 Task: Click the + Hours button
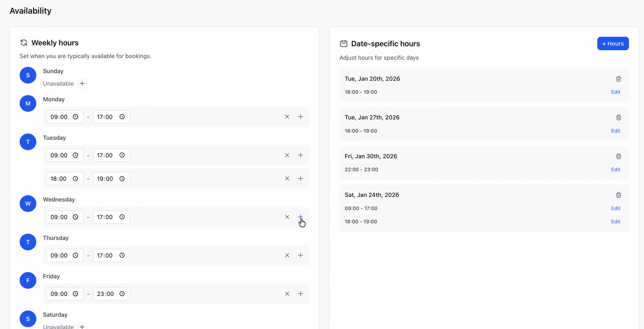(613, 43)
